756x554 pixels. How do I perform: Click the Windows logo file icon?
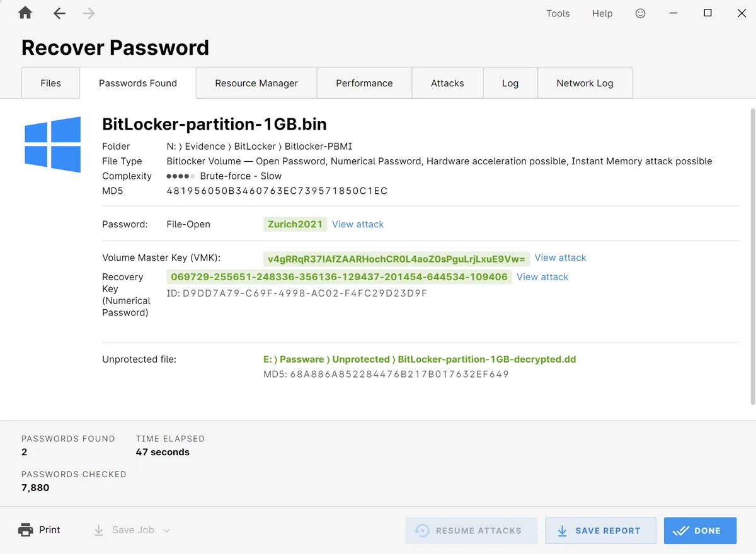(53, 144)
